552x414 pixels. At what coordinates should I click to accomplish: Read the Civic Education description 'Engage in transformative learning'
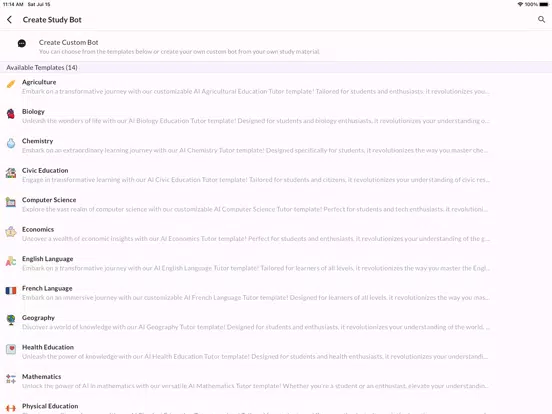[256, 180]
